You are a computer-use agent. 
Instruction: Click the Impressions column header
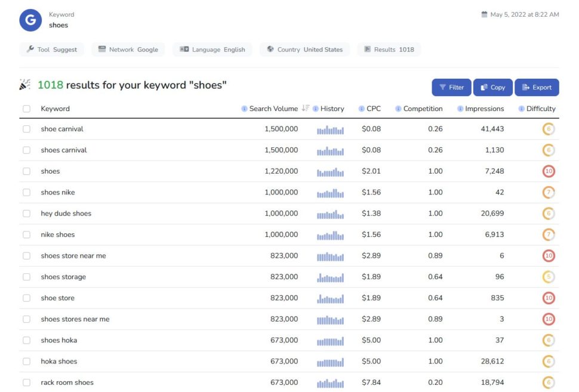click(485, 109)
